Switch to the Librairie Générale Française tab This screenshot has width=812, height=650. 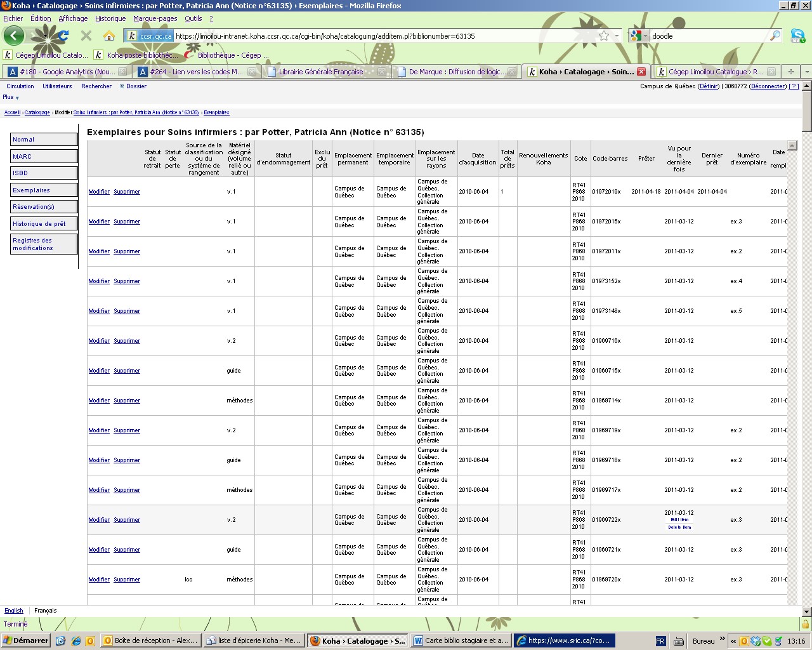coord(321,72)
